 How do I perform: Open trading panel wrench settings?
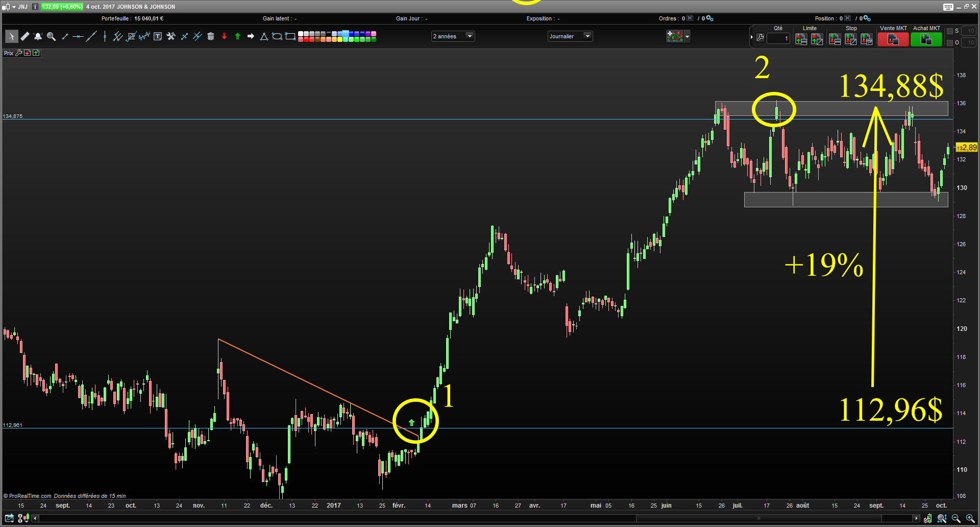pyautogui.click(x=760, y=37)
